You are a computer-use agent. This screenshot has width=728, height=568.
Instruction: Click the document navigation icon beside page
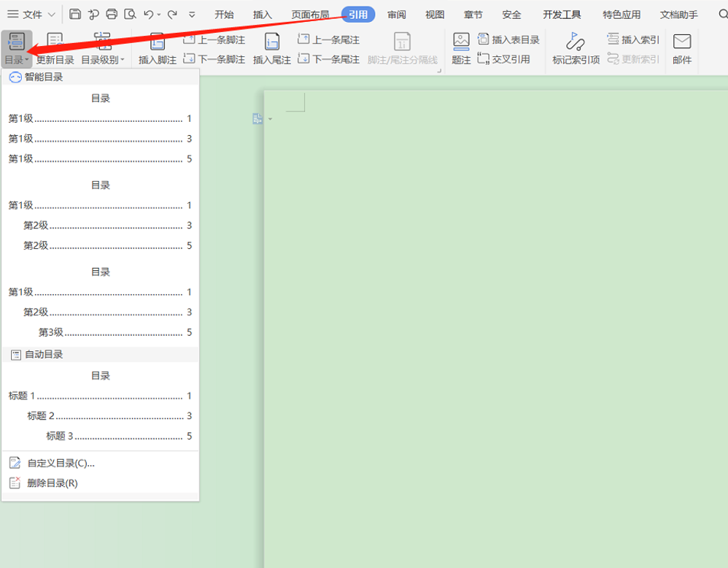tap(257, 118)
